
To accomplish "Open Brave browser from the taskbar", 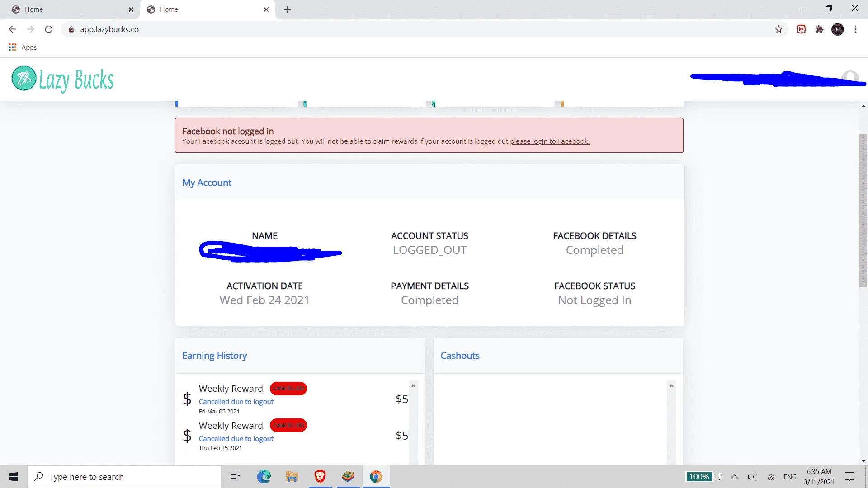I will pyautogui.click(x=320, y=477).
